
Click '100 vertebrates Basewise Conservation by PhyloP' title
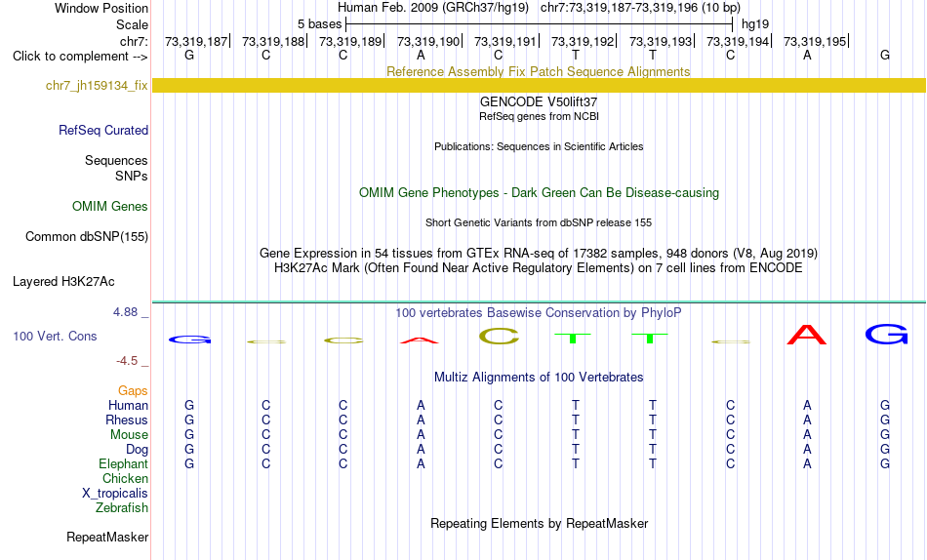pos(539,312)
